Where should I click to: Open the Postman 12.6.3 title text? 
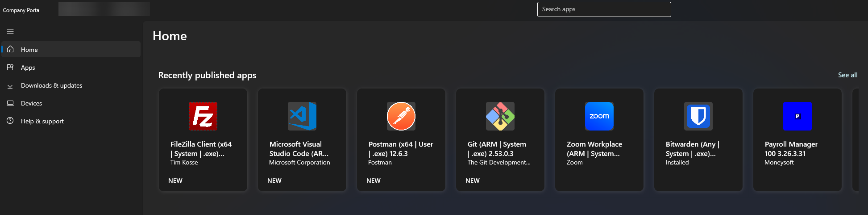click(400, 149)
